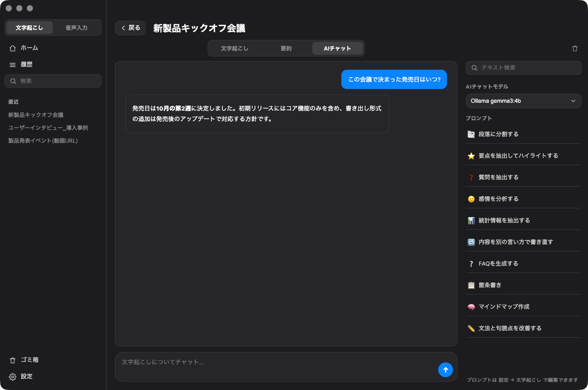The image size is (588, 390).
Task: Open the 要約 summary tab
Action: 286,48
